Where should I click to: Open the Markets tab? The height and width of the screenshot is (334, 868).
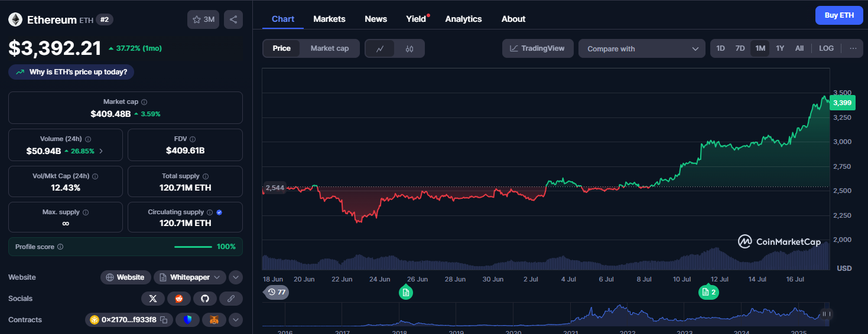329,19
